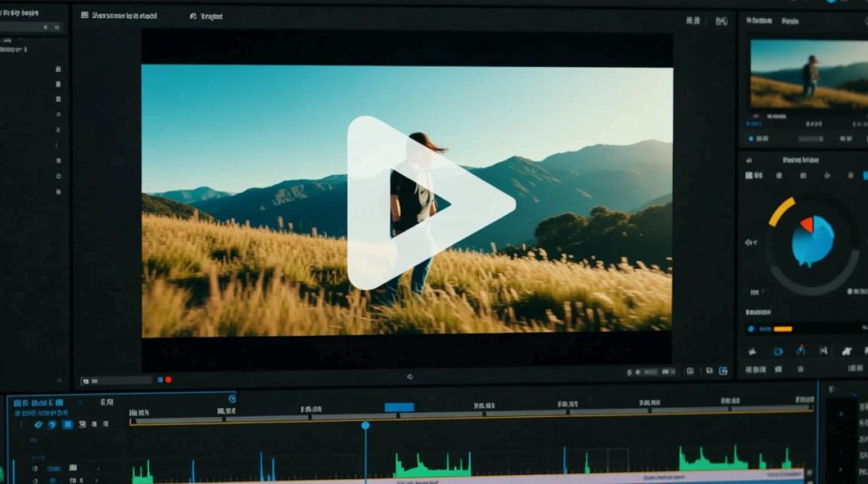Open the dropdown field below the preview's left corner

tap(116, 381)
